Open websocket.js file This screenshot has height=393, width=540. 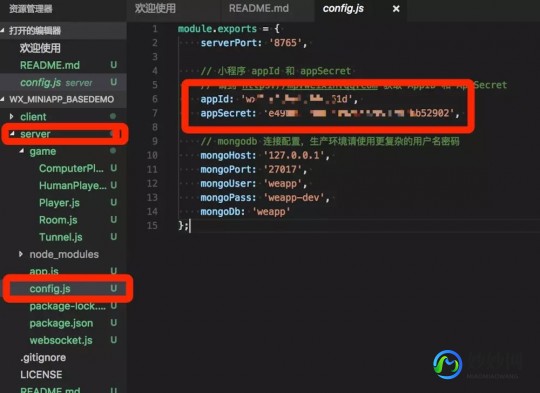point(61,340)
